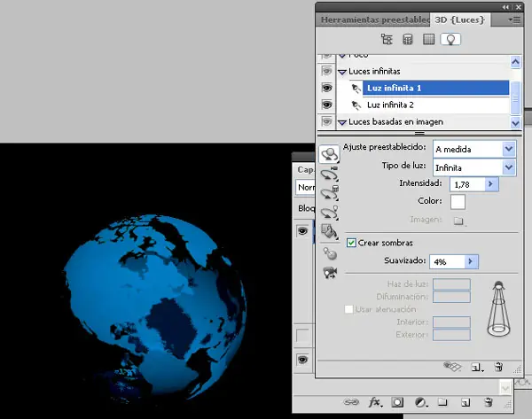Select Luz infinita 1 in lights list
The image size is (532, 419).
(435, 88)
